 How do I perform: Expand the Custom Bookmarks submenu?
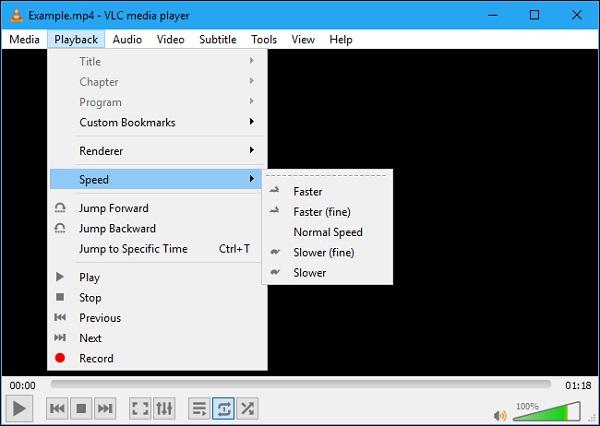tap(157, 122)
